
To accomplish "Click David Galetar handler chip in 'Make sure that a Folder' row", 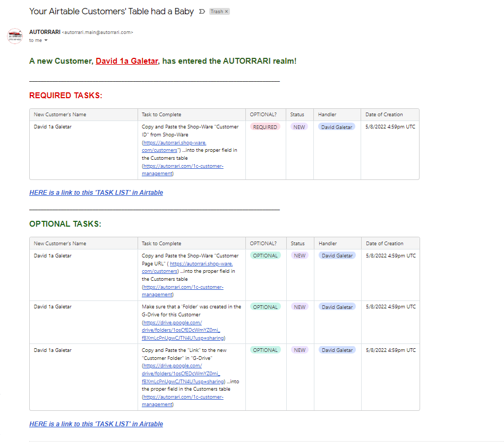I will (x=337, y=307).
